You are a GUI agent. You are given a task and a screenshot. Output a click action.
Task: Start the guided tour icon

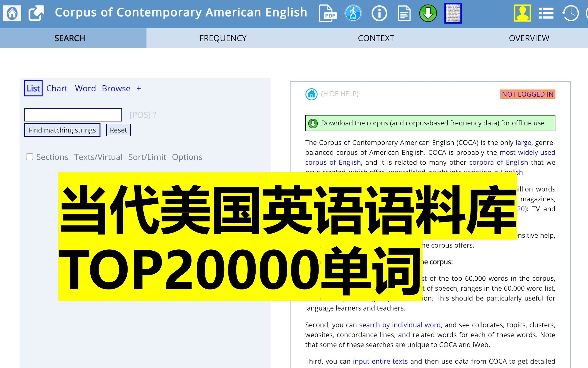[353, 13]
